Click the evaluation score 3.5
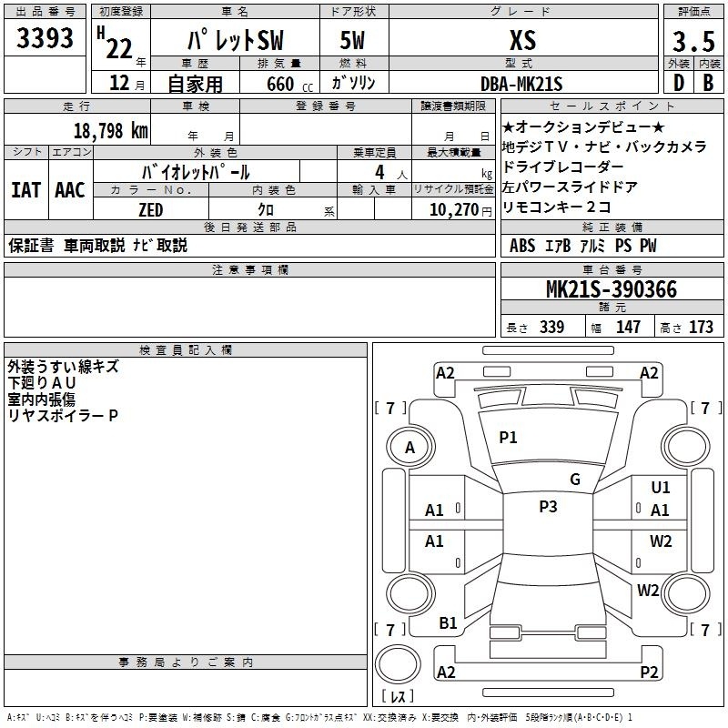The image size is (728, 728). click(x=693, y=42)
